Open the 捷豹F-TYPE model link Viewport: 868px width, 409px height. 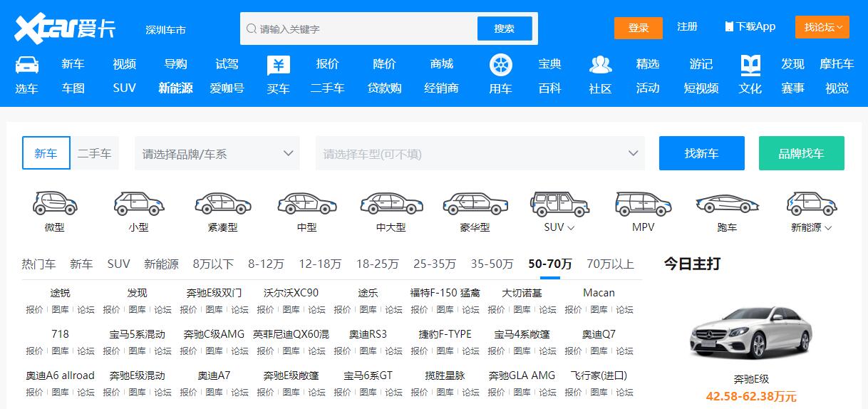point(445,334)
